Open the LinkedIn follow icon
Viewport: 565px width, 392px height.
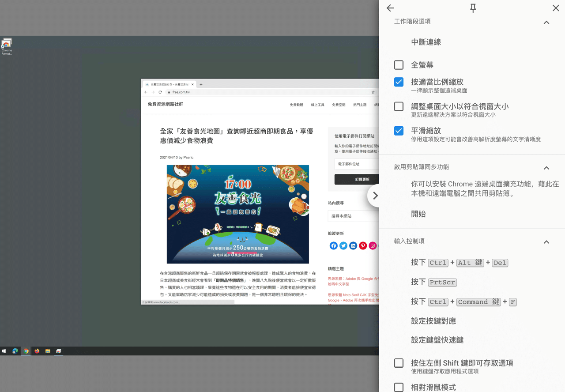(353, 246)
